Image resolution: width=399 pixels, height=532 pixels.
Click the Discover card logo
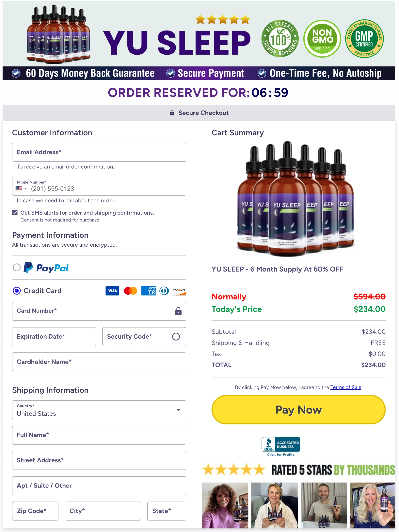click(x=179, y=291)
